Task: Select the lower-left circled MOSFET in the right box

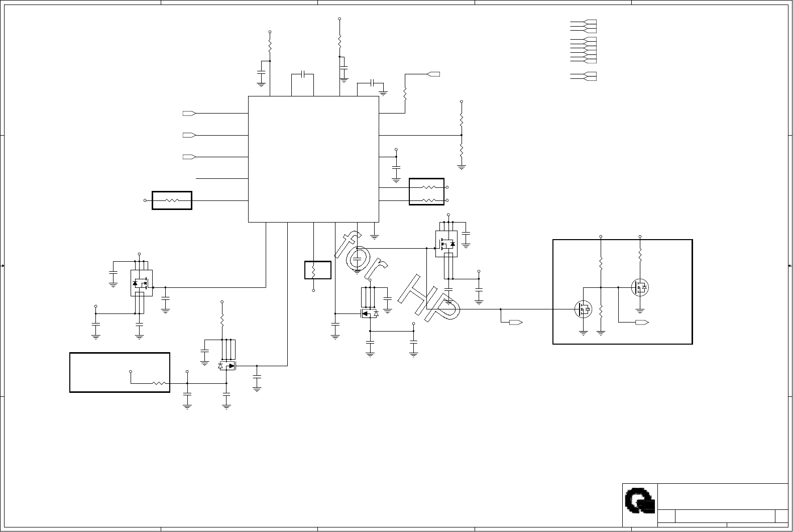Action: tap(583, 309)
